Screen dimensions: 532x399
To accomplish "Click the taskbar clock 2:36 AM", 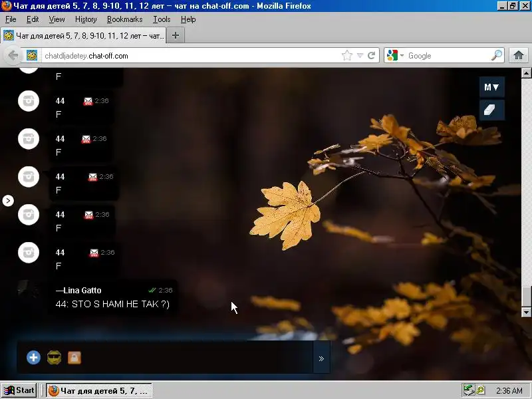I will 509,391.
